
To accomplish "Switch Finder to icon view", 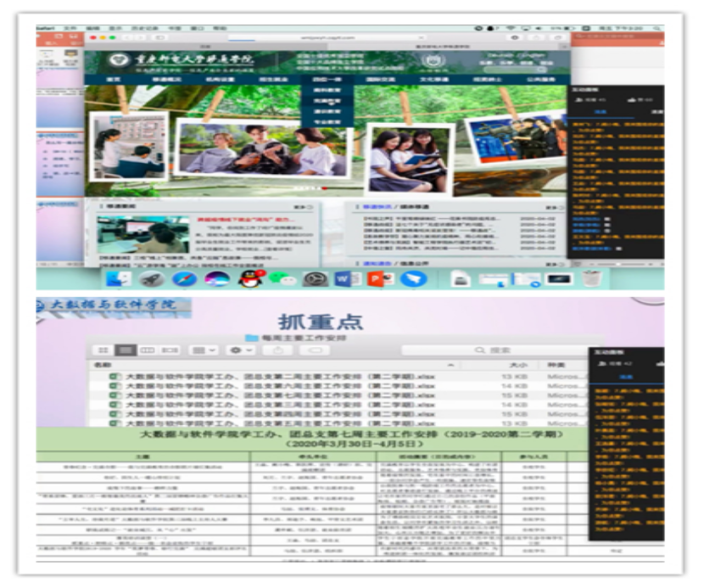I will click(x=103, y=350).
